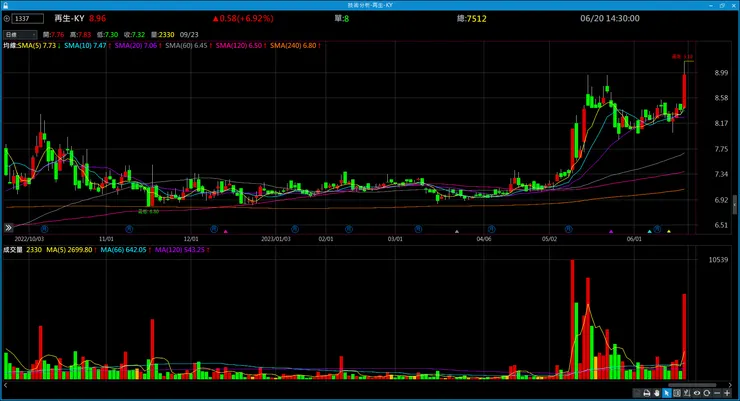Click the SMA(60) 6.45 indicator label
Screen dimensions: 740x401
click(x=186, y=46)
